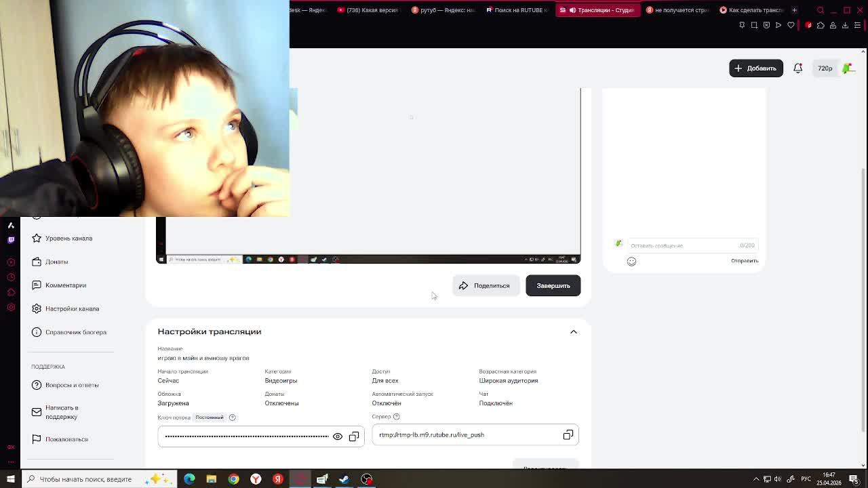The width and height of the screenshot is (868, 488).
Task: Click Пожаловаться in the sidebar
Action: (x=60, y=439)
